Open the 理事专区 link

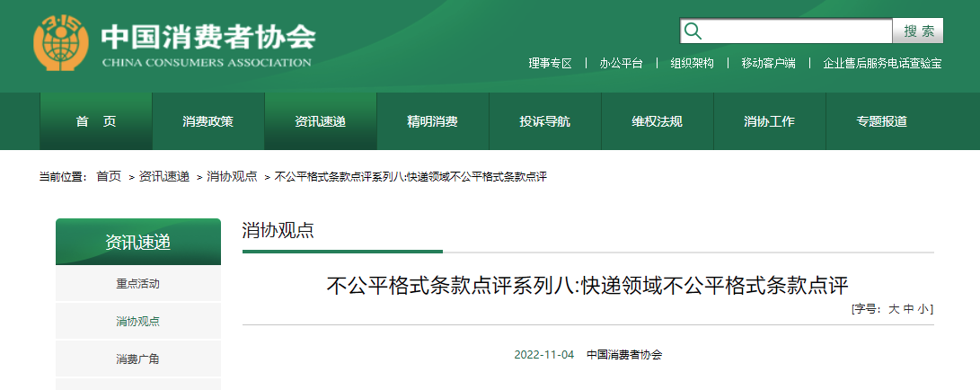coord(550,63)
